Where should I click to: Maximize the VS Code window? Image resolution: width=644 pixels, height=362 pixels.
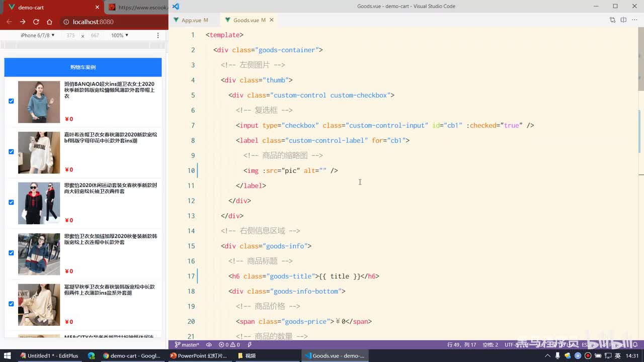pyautogui.click(x=615, y=6)
